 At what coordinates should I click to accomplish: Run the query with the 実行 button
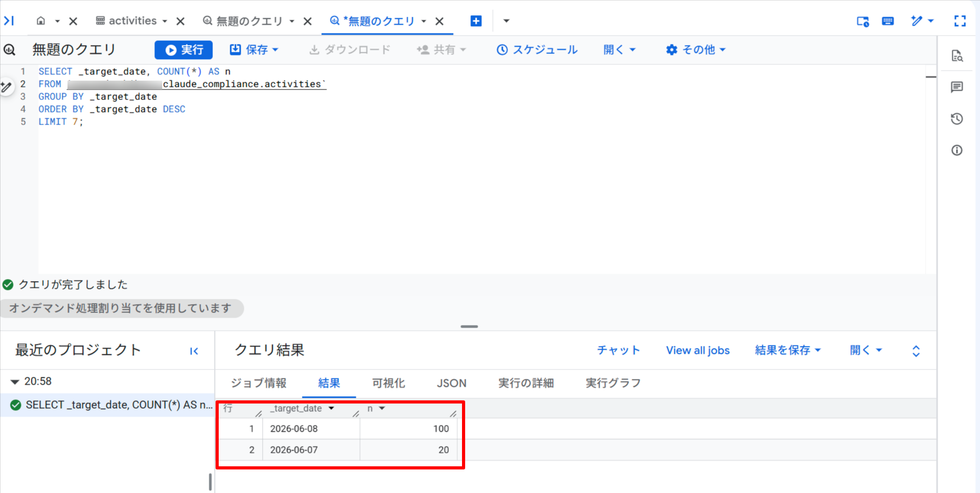point(184,50)
